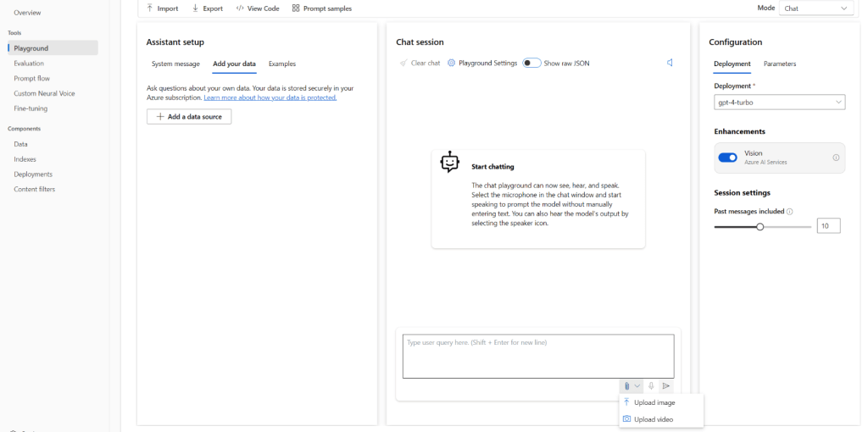
Task: Click the Add a data source button
Action: click(x=189, y=117)
